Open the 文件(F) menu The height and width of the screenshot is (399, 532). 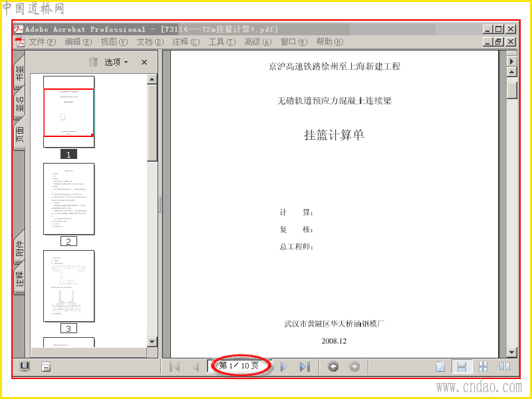pos(42,42)
